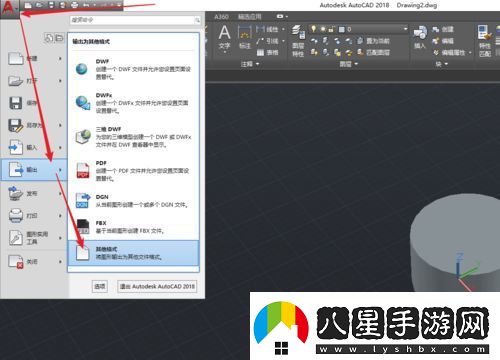Click the Save As icon in quick access toolbar
This screenshot has width=500, height=360.
coord(62,5)
